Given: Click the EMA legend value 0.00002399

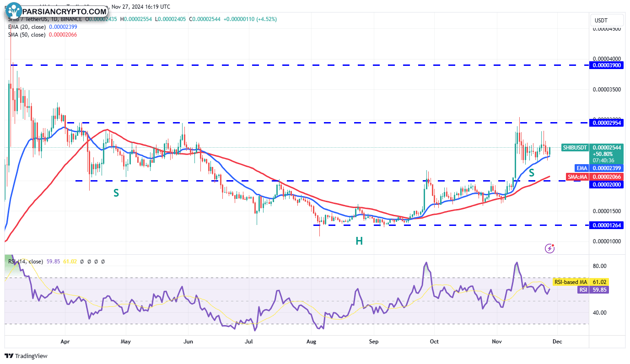Looking at the screenshot, I should tap(63, 27).
